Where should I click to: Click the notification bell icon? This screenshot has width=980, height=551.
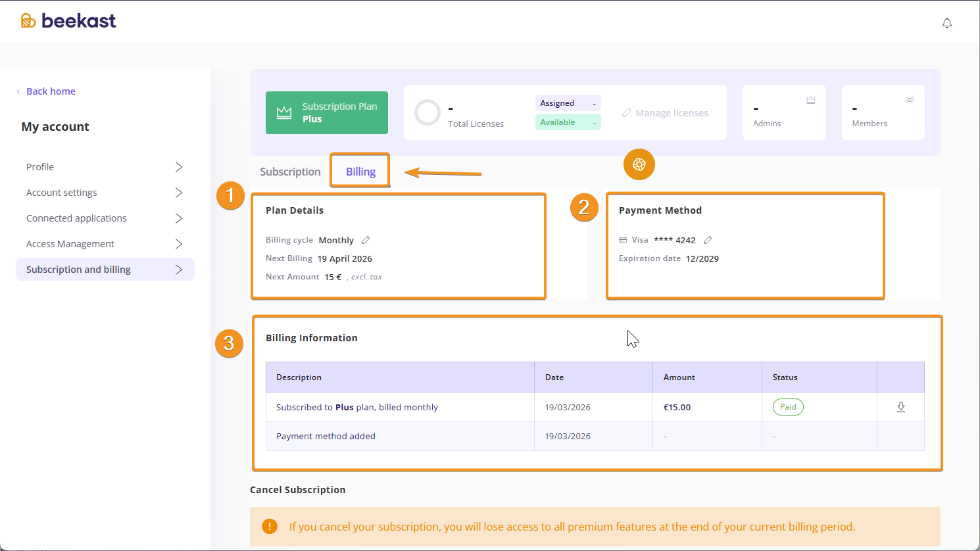point(947,23)
